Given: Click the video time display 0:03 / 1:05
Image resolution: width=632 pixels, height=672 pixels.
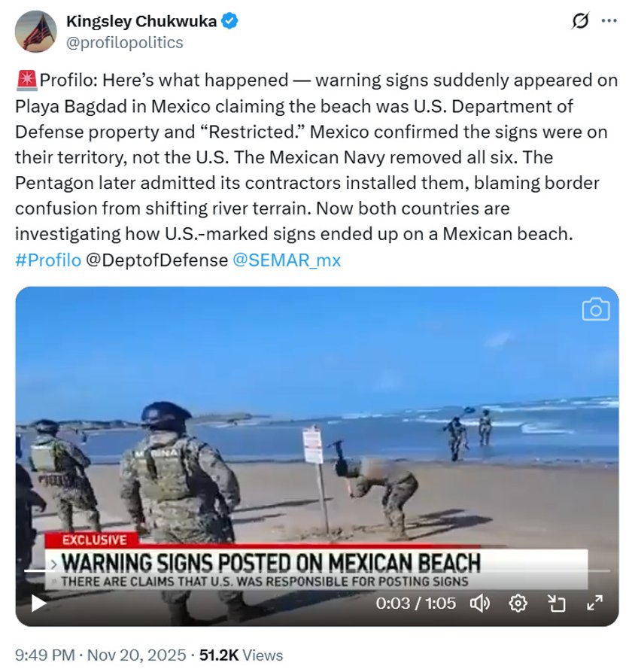Looking at the screenshot, I should [x=415, y=604].
